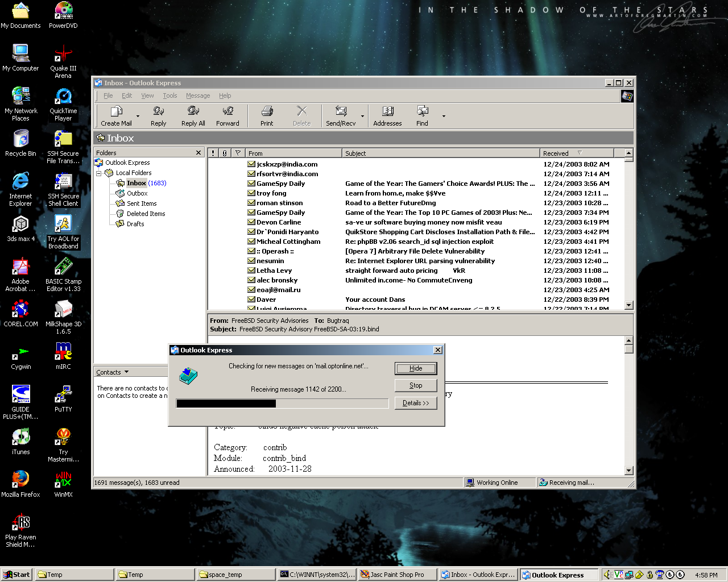Viewport: 728px width, 582px height.
Task: Click Stop to cancel receiving mail
Action: (x=416, y=385)
